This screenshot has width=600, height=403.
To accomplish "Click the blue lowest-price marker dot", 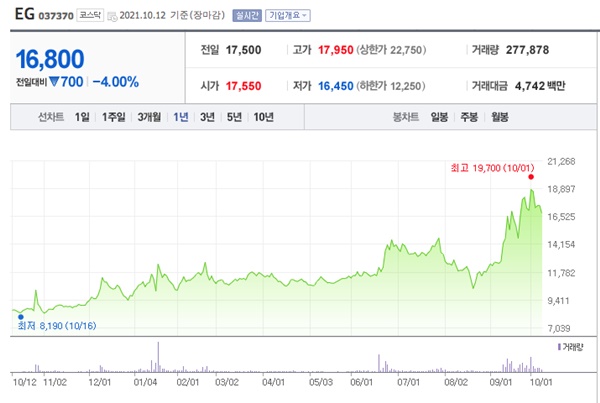I will (x=21, y=317).
